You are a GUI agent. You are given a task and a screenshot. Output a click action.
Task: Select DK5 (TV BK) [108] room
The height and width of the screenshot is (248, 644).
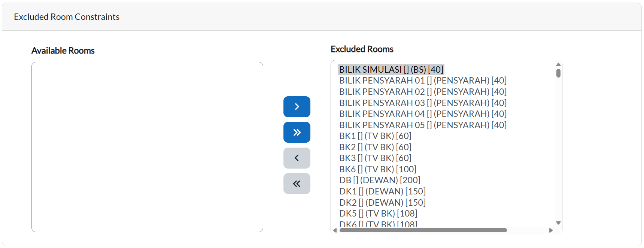378,214
